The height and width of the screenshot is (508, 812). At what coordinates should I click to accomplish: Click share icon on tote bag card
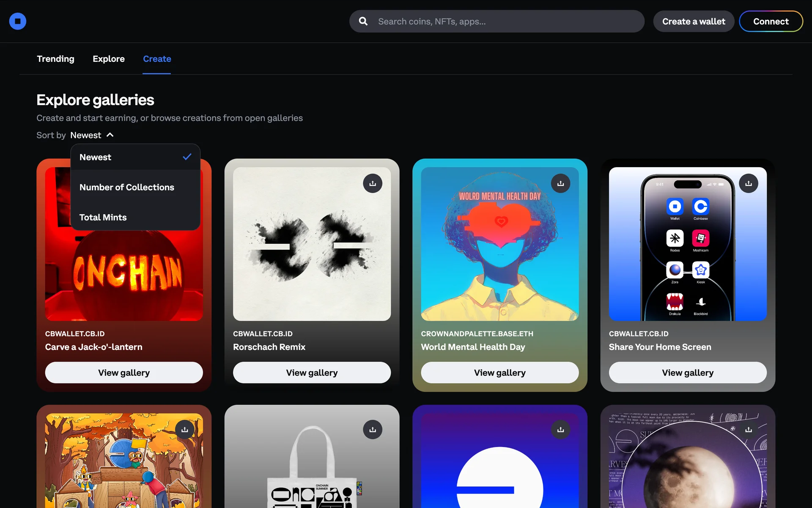[x=373, y=430]
